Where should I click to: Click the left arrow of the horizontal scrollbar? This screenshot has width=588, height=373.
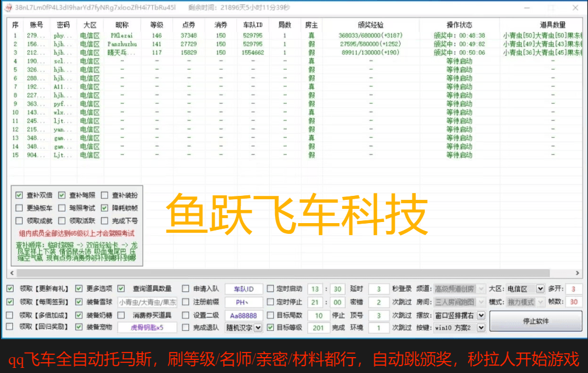[12, 273]
